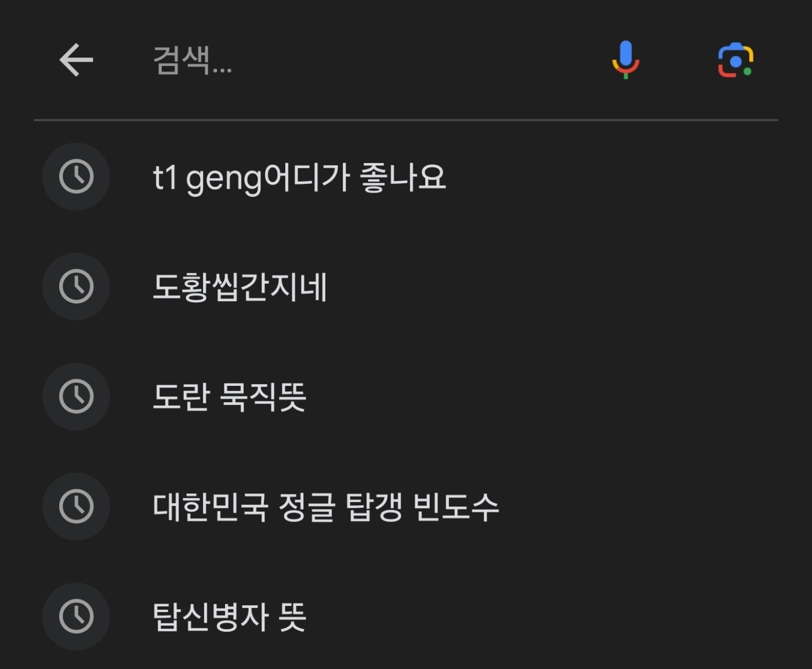Open the recent search '도황씹간지네'

(240, 287)
